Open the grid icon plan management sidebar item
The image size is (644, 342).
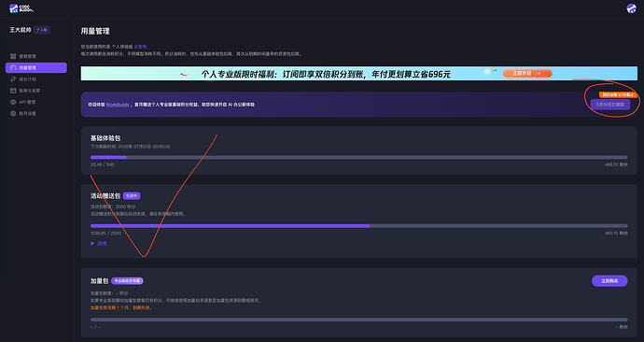click(x=23, y=56)
